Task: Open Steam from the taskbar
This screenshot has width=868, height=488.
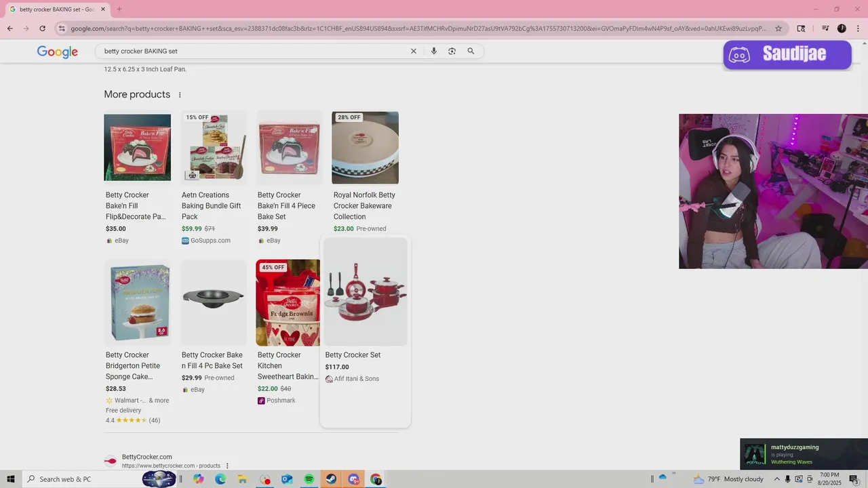Action: click(x=331, y=479)
